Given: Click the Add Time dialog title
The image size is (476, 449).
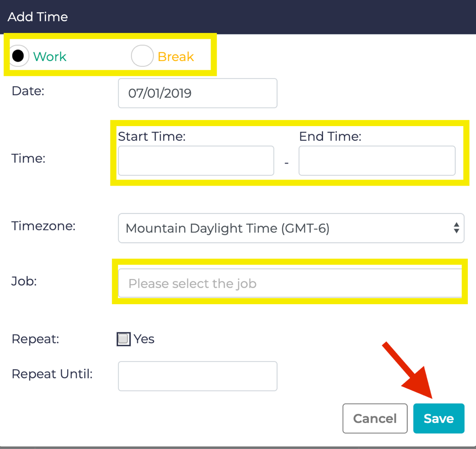Looking at the screenshot, I should point(38,17).
